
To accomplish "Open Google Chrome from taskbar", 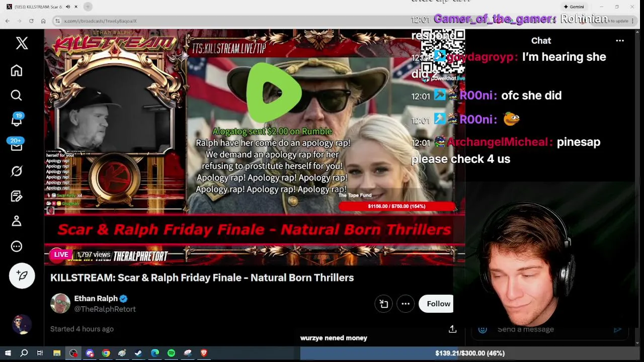I will point(106,353).
